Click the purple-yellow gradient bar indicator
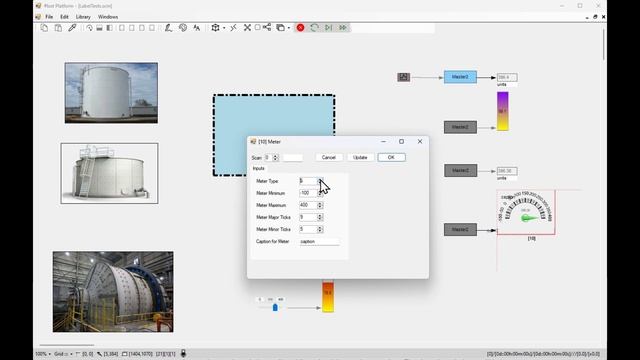Image resolution: width=640 pixels, height=360 pixels. pyautogui.click(x=502, y=111)
